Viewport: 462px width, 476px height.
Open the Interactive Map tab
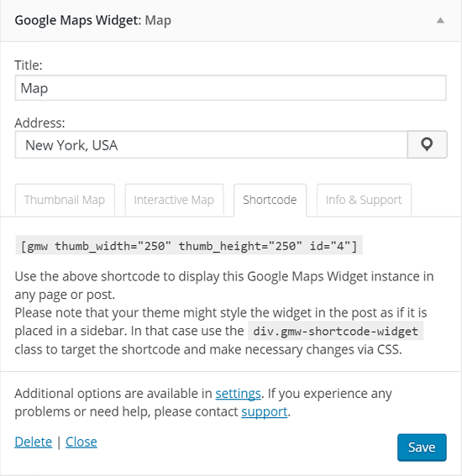(x=174, y=200)
